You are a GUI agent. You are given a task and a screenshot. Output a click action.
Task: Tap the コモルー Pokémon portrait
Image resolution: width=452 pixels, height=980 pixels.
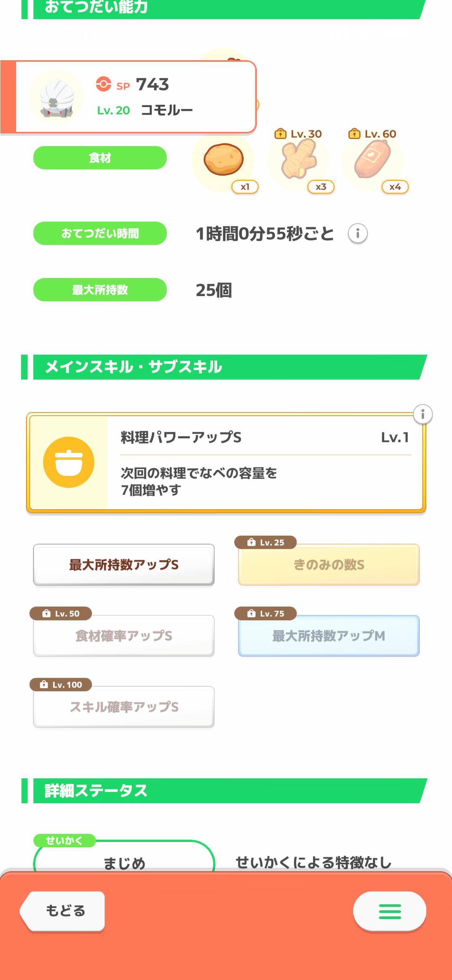tap(56, 97)
